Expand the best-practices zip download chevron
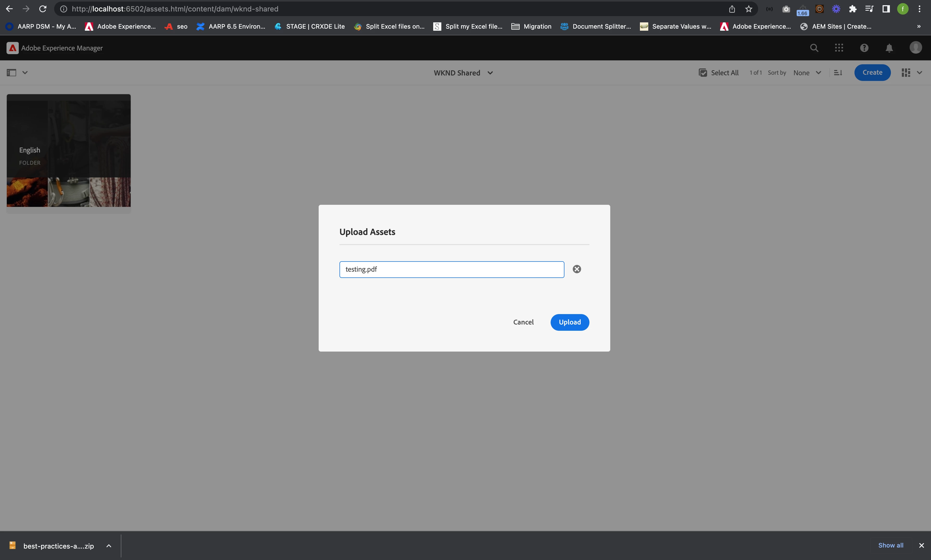 109,546
